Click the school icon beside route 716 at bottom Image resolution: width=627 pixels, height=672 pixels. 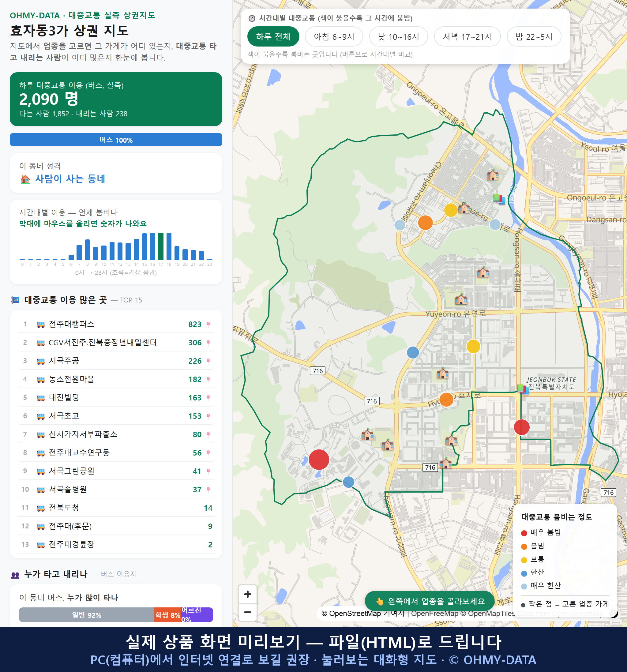coord(445,464)
